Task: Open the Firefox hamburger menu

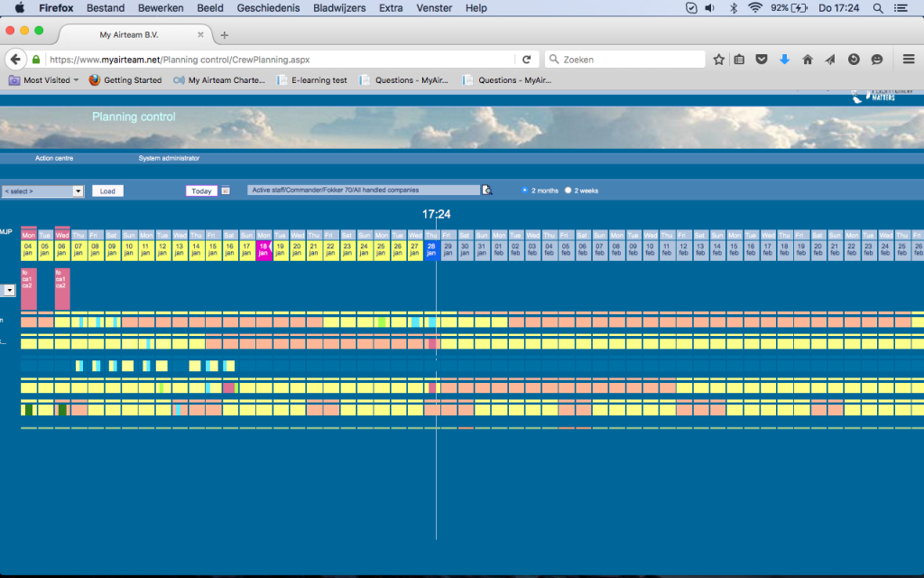Action: 909,60
